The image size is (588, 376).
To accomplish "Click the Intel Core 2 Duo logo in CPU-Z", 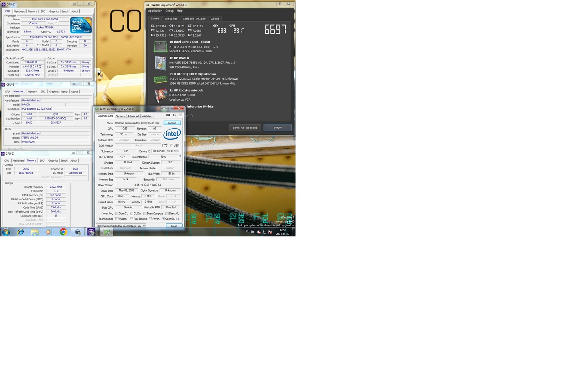I will (x=81, y=25).
